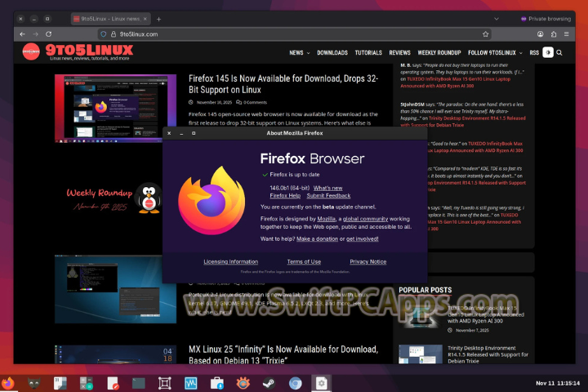Click the 9to5Linux site logo
The width and height of the screenshot is (588, 392).
click(x=78, y=51)
